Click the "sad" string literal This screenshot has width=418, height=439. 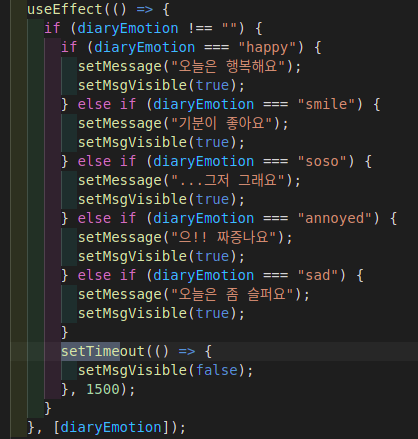[x=318, y=275]
